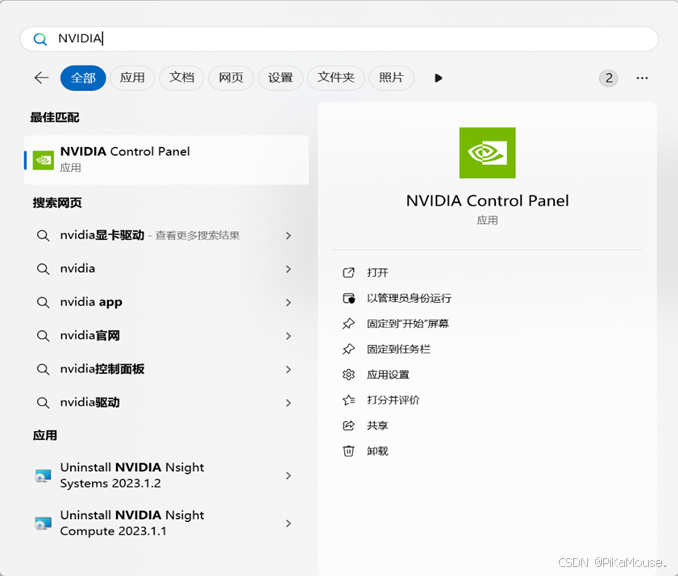Show more filters with the play arrow

(x=438, y=78)
